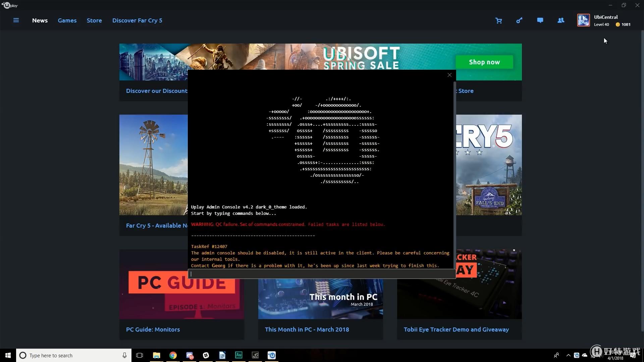The width and height of the screenshot is (644, 362).
Task: Open the Games tab
Action: pos(67,20)
